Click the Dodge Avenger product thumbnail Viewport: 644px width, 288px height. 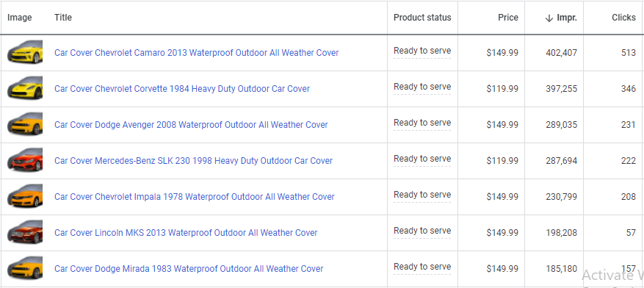[x=25, y=124]
